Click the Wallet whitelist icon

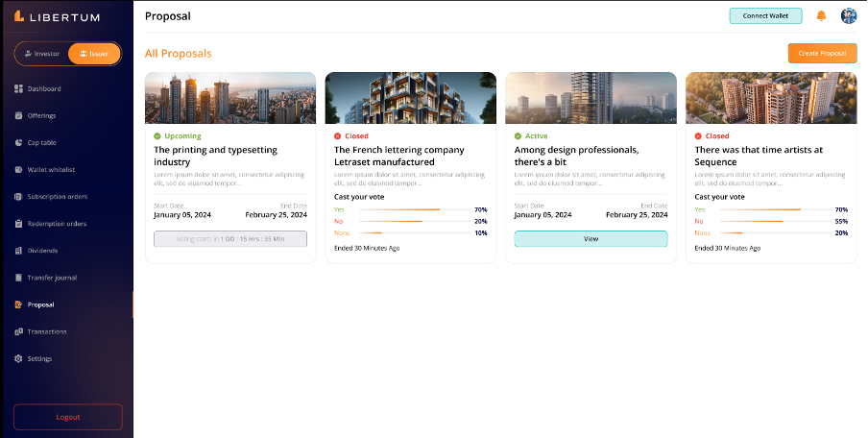(18, 170)
